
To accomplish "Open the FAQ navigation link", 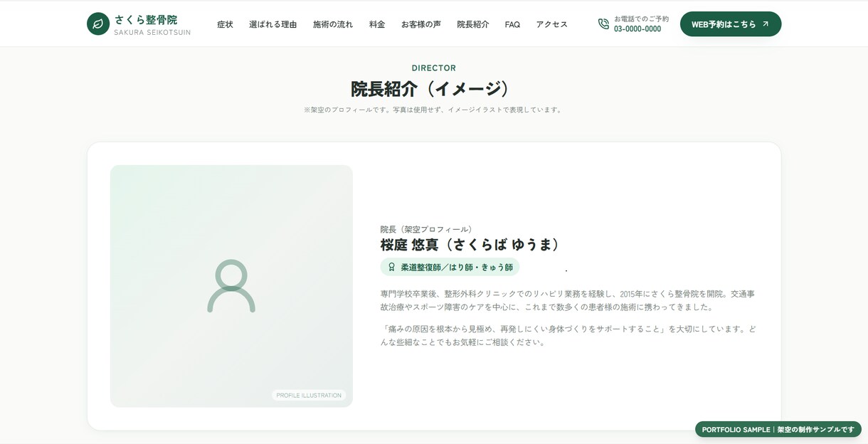I will [x=512, y=24].
